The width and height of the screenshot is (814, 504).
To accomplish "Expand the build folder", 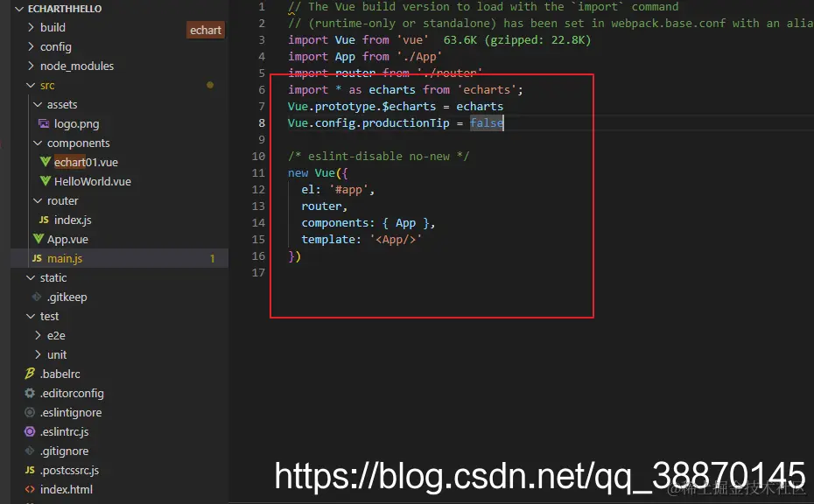I will (x=31, y=27).
